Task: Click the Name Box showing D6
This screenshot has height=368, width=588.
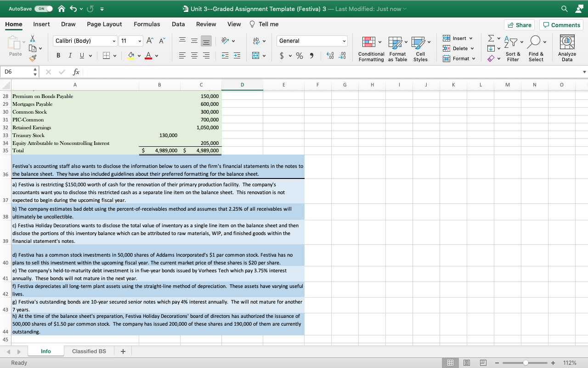Action: pos(20,72)
